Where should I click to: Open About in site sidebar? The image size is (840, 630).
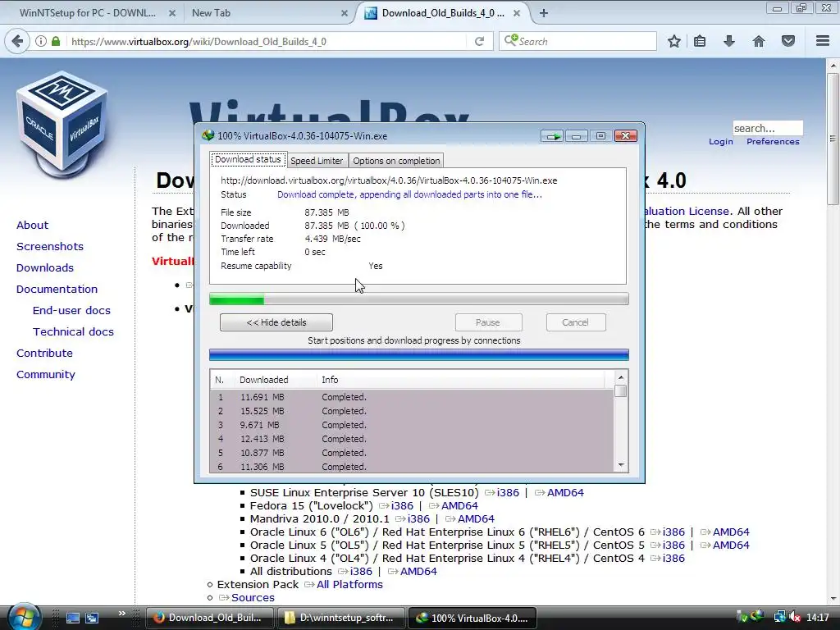[x=32, y=225]
